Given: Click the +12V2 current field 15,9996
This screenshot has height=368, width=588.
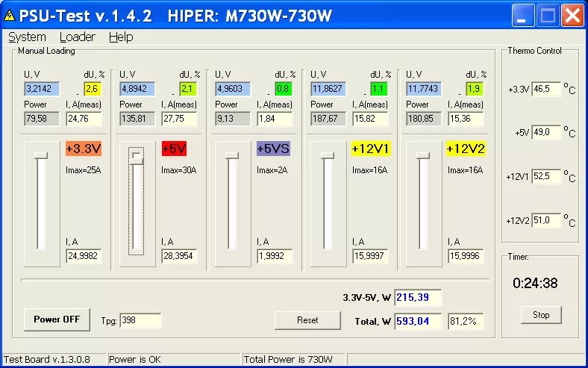Looking at the screenshot, I should pyautogui.click(x=466, y=256).
